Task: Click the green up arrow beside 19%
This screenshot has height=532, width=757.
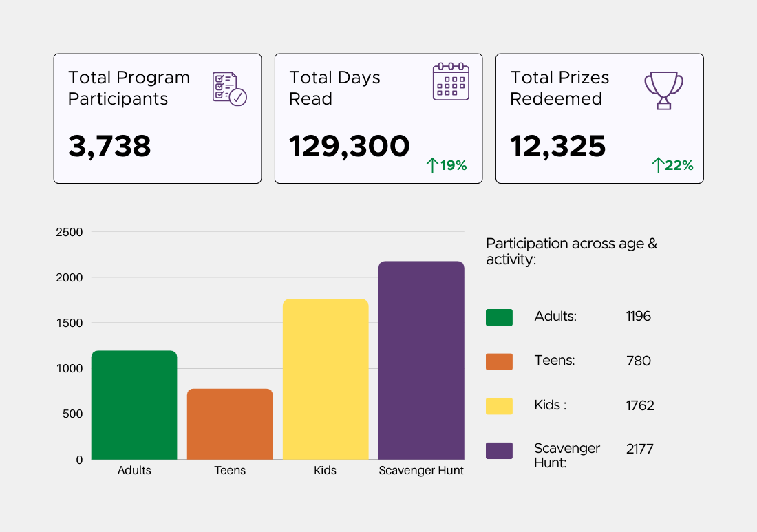Action: (x=432, y=165)
